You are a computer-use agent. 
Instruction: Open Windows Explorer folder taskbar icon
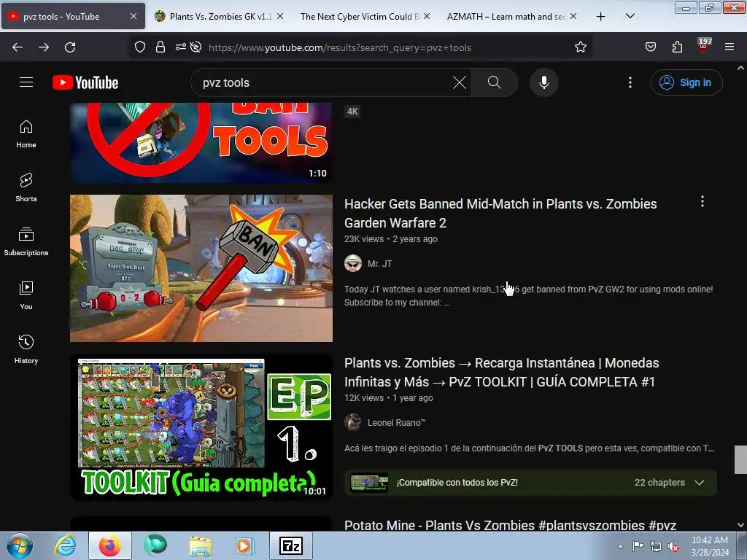point(201,545)
